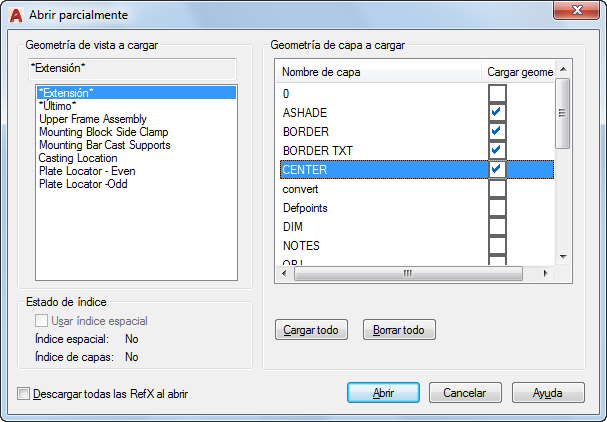Click the Abrir button
The image size is (607, 422).
coord(383,393)
